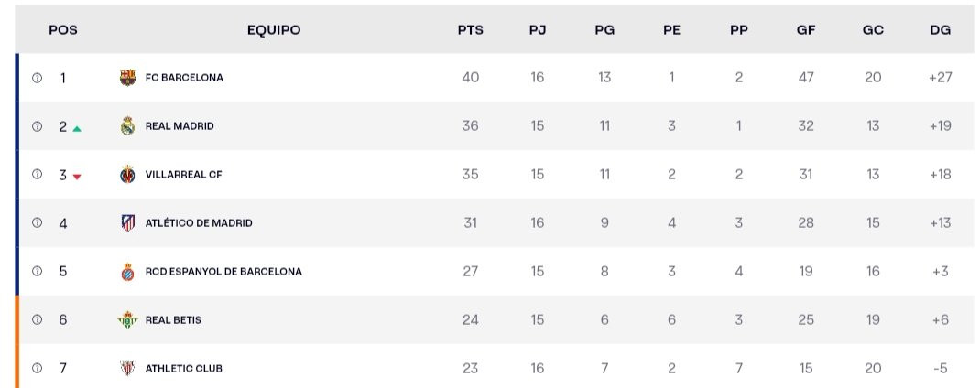Sort table by PTS column header
Screen dimensions: 980x388
pyautogui.click(x=471, y=30)
